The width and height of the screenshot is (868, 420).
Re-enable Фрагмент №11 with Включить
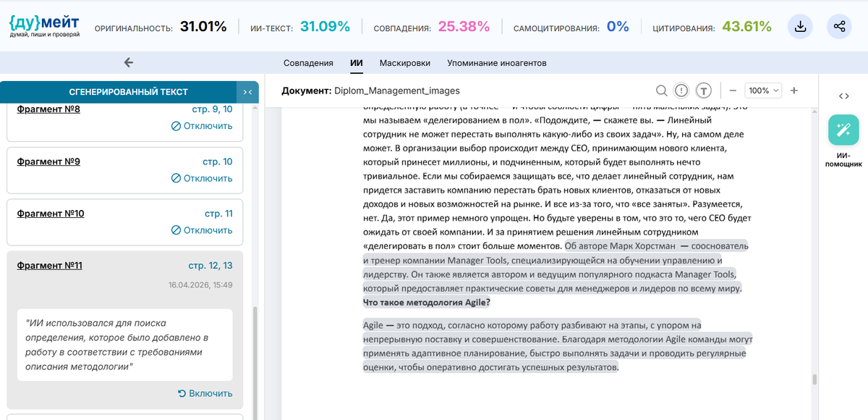[205, 393]
